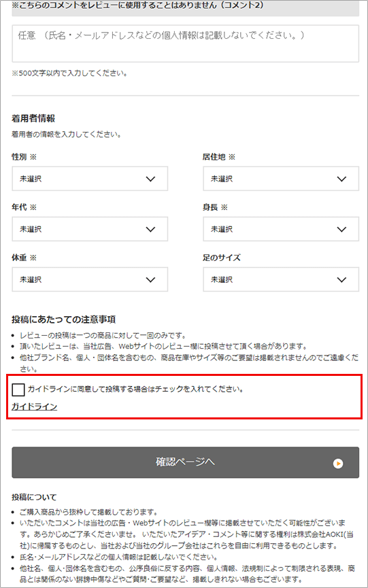The image size is (368, 588).
Task: Click the chevron arrow in 体重 dropdown
Action: [150, 280]
